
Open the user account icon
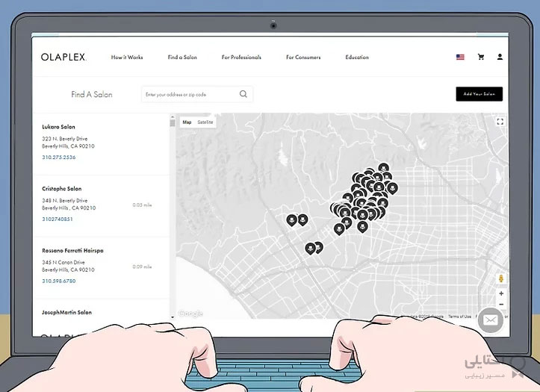pyautogui.click(x=500, y=57)
